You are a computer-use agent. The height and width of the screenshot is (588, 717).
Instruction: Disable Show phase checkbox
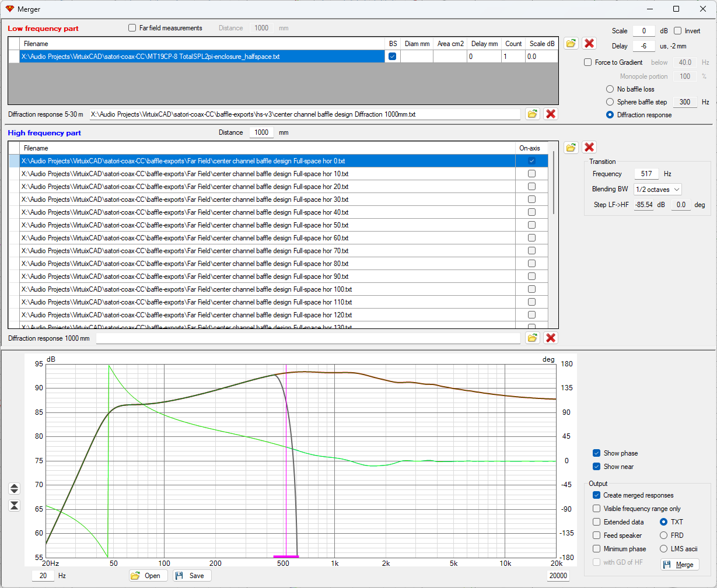point(596,453)
